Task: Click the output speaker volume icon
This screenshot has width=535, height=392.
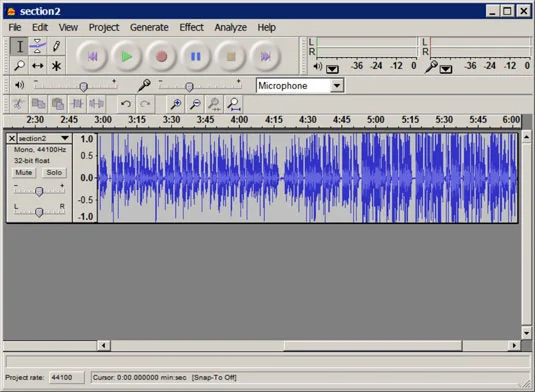Action: pos(19,85)
